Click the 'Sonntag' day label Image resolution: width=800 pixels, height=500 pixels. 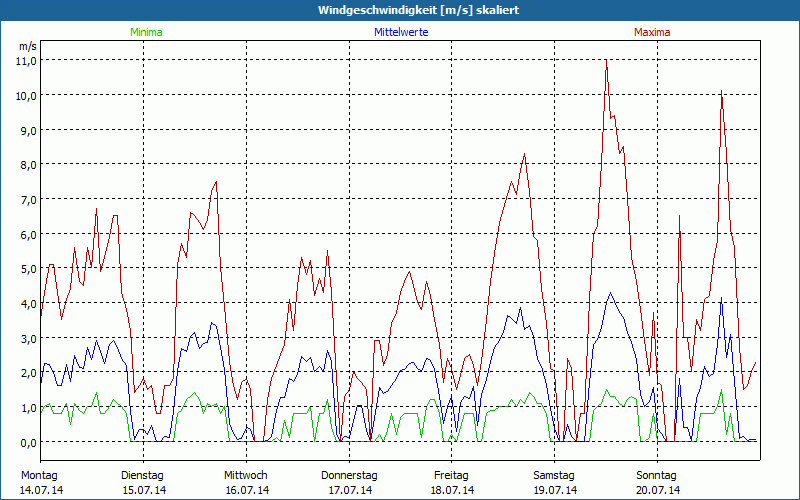pos(656,476)
